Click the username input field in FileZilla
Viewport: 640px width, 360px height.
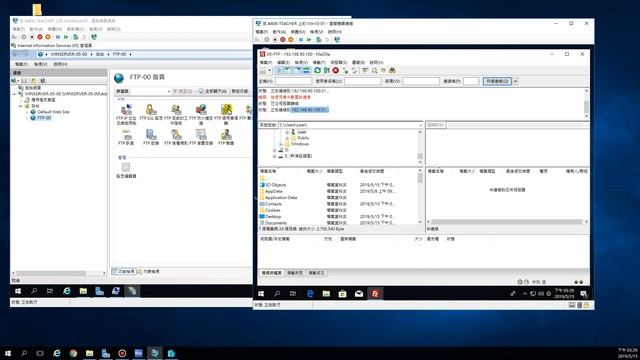(362, 81)
